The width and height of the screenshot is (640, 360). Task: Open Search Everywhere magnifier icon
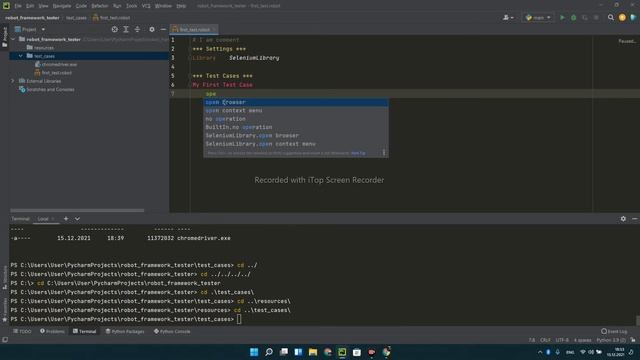pyautogui.click(x=611, y=18)
